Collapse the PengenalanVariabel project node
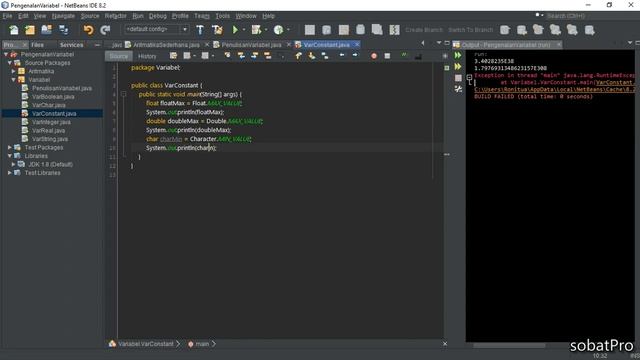The height and width of the screenshot is (360, 640). tap(6, 54)
